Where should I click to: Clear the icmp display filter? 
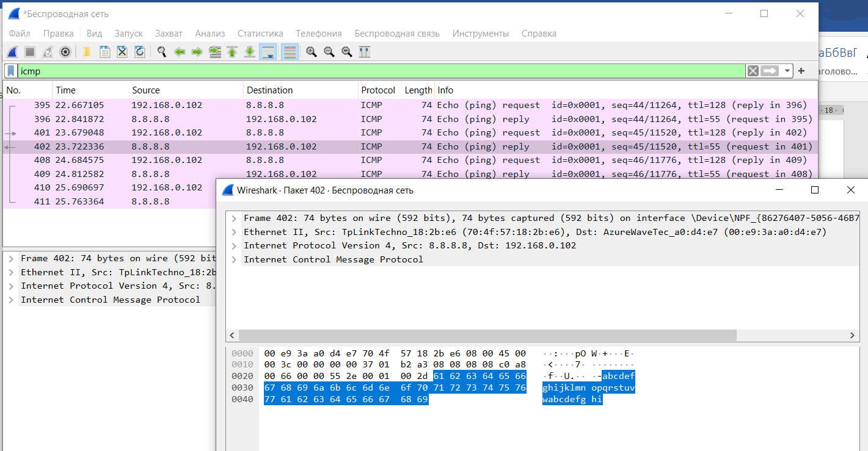(x=753, y=71)
